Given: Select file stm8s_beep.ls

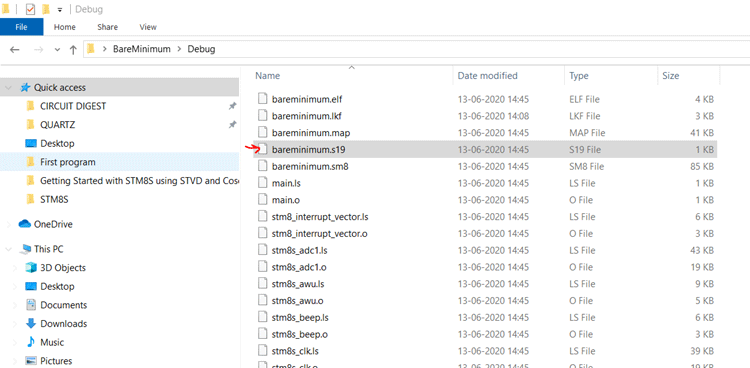Looking at the screenshot, I should click(x=300, y=318).
